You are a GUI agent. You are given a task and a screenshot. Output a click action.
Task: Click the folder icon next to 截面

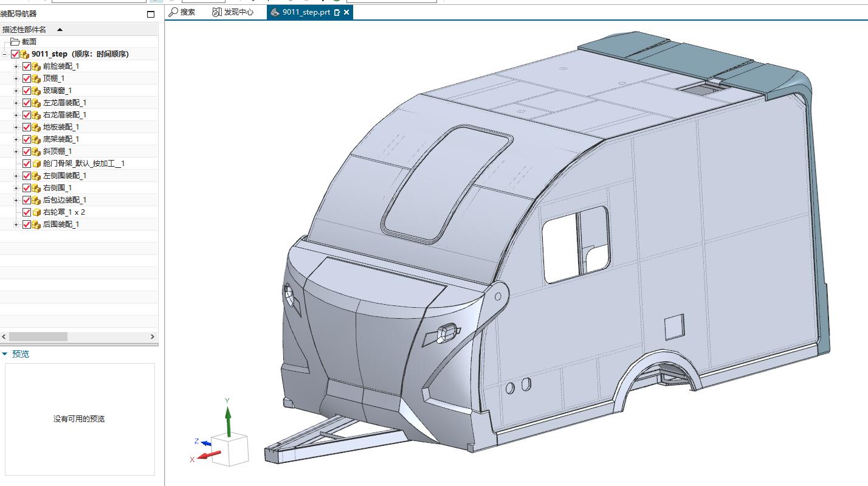tap(15, 42)
